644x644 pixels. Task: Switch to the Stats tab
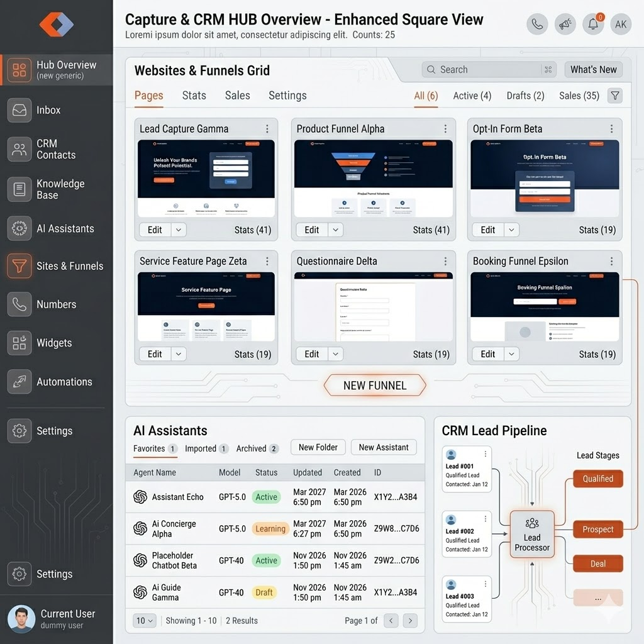194,96
